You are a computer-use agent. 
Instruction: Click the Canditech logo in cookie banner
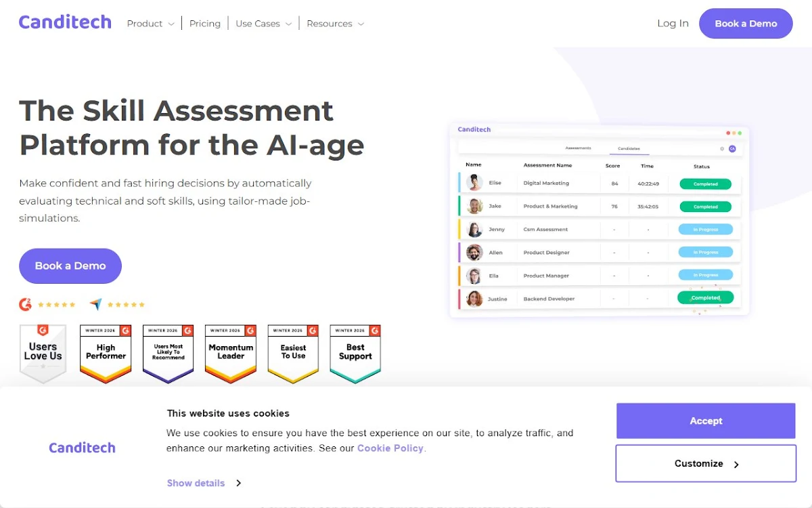tap(82, 448)
